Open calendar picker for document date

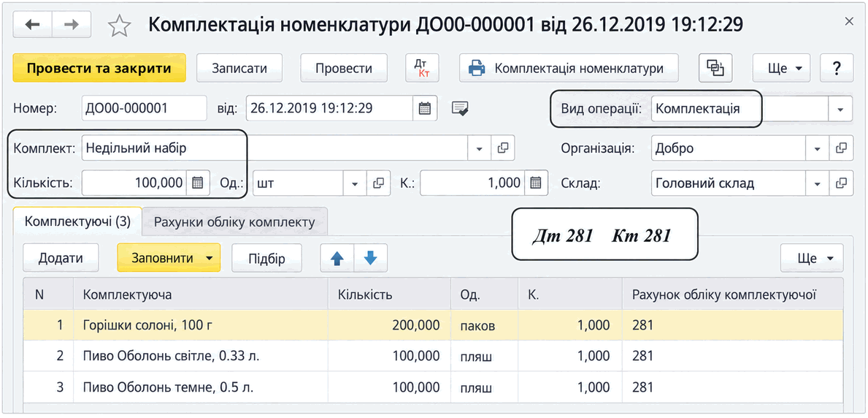coord(425,108)
